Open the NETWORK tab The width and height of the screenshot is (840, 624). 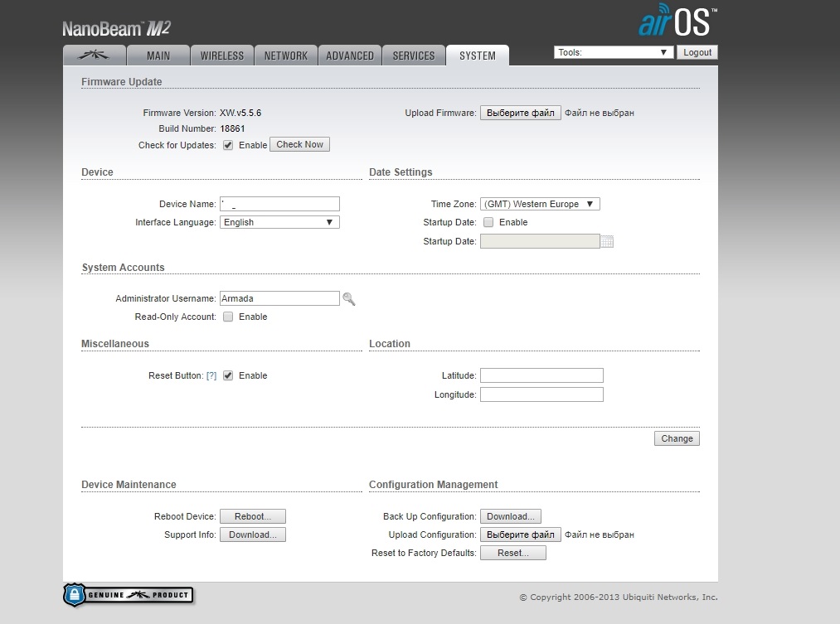click(285, 56)
